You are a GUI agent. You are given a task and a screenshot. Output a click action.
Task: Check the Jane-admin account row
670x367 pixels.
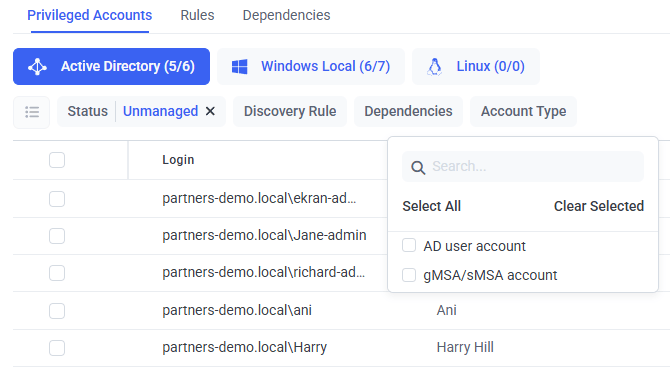[57, 236]
